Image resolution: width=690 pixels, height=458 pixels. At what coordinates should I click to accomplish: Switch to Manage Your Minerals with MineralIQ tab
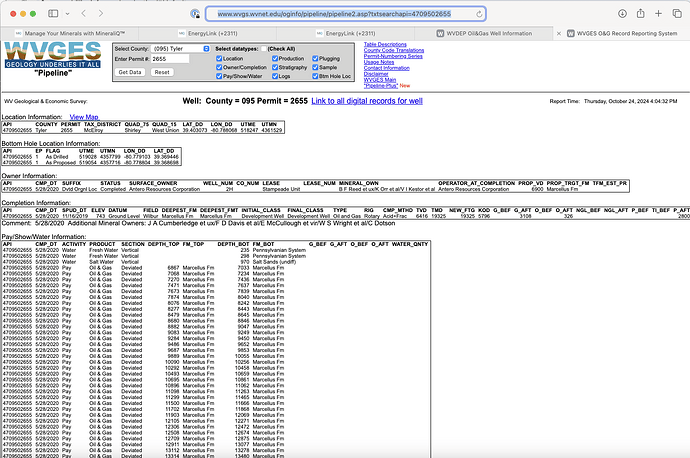70,33
